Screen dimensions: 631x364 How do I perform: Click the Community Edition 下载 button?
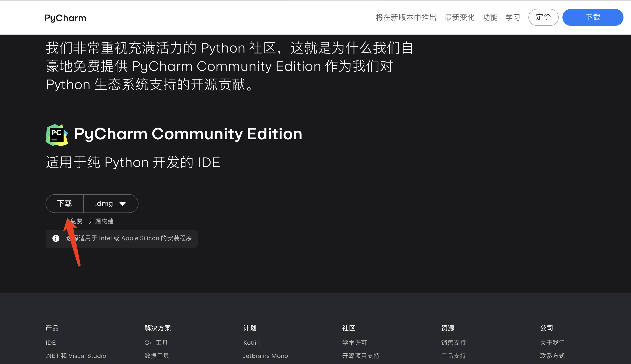pos(65,204)
